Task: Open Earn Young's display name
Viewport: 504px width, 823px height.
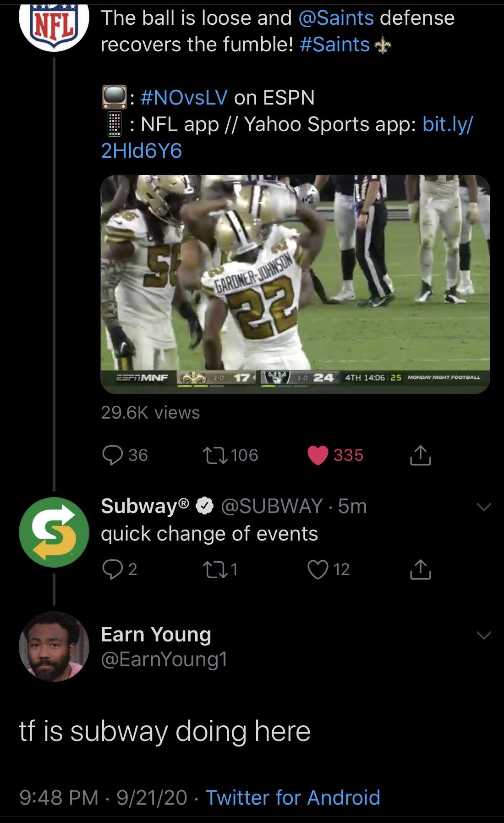Action: point(156,634)
